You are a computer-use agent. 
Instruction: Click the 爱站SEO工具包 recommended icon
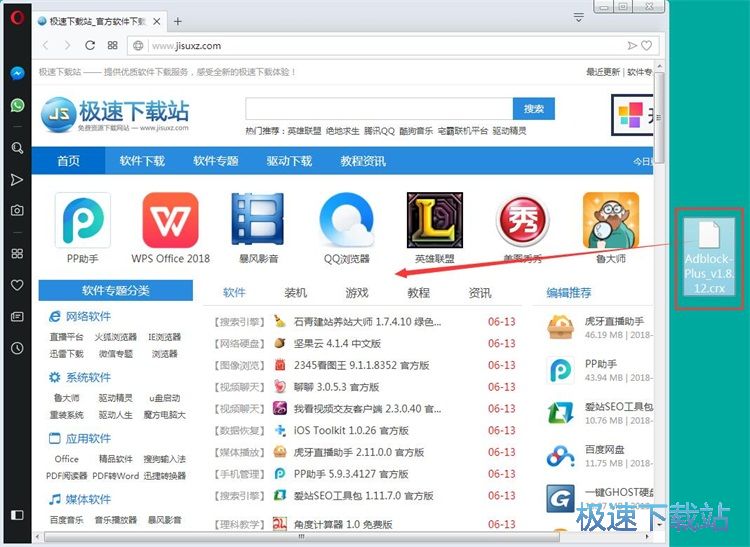coord(560,413)
